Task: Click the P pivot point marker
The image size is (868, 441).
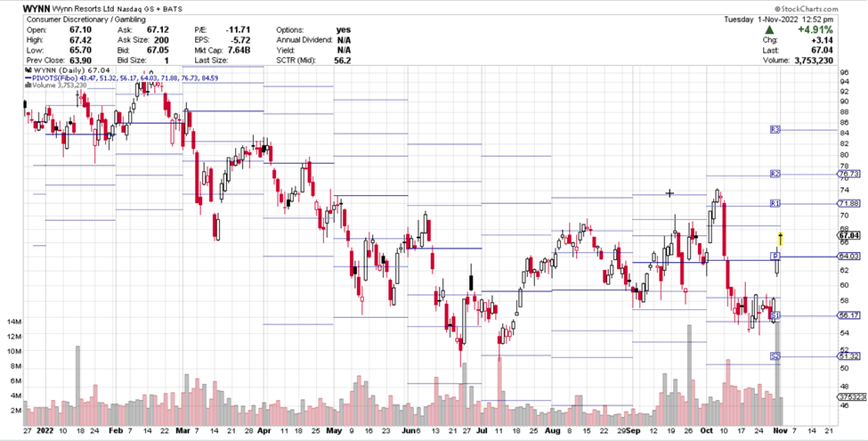Action: (x=776, y=256)
